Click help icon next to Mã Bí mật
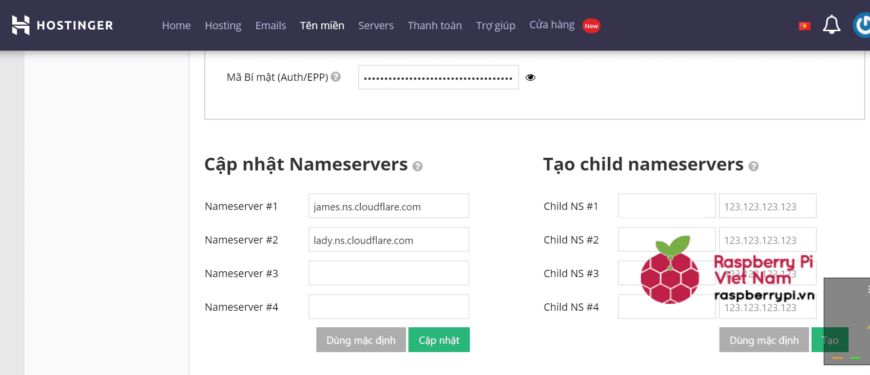The image size is (870, 375). (336, 77)
